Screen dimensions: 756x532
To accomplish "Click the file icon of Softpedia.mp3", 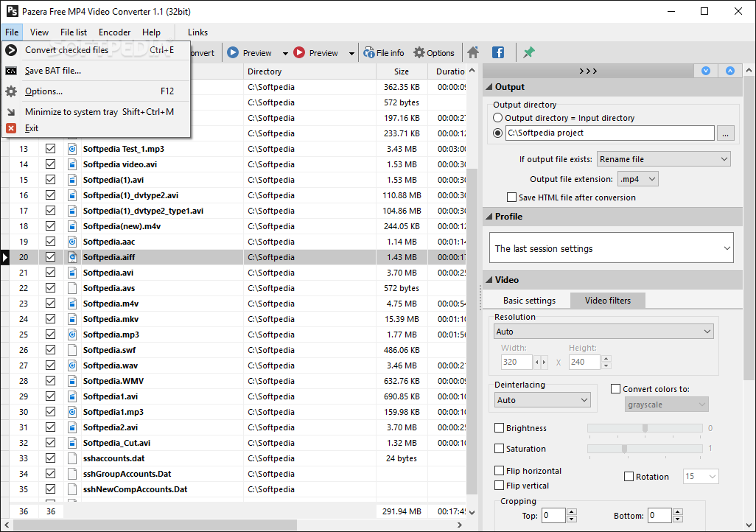I will click(72, 335).
